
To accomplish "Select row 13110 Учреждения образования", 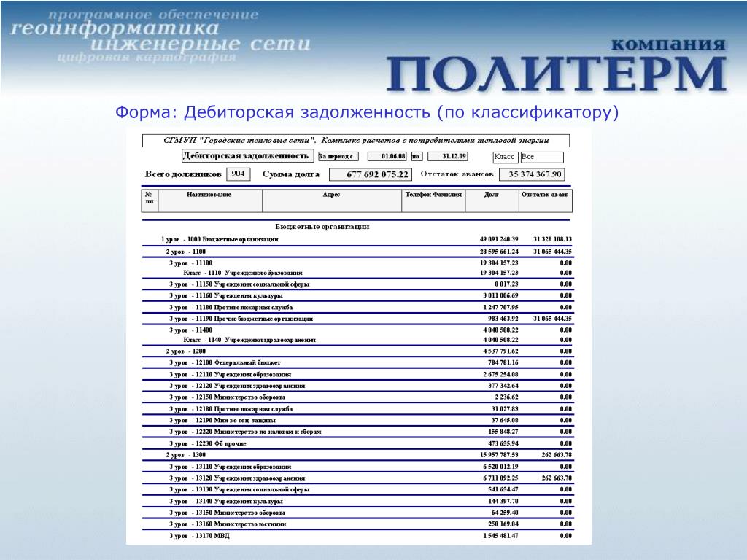I will point(357,467).
